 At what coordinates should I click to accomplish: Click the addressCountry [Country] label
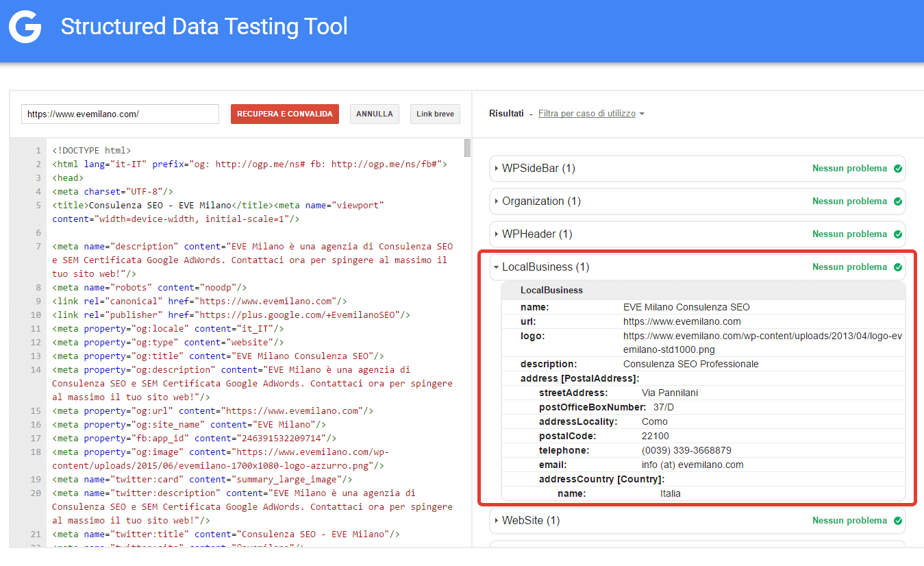tap(601, 480)
